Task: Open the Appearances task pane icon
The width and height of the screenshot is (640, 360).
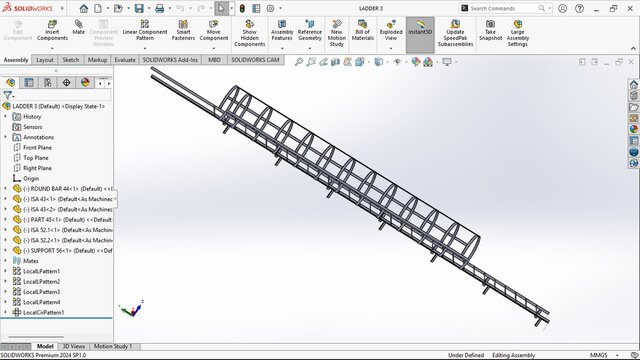Action: [x=633, y=129]
